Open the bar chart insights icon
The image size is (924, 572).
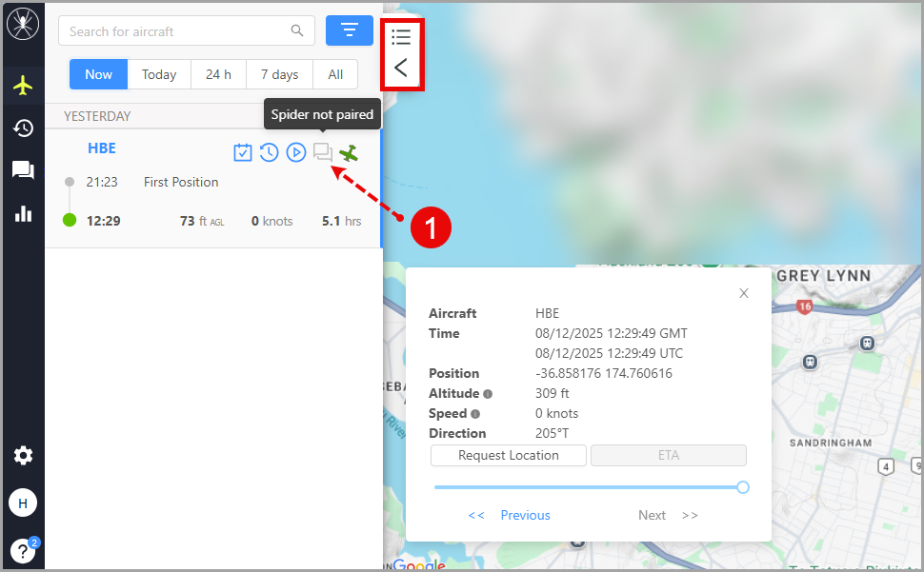coord(23,214)
